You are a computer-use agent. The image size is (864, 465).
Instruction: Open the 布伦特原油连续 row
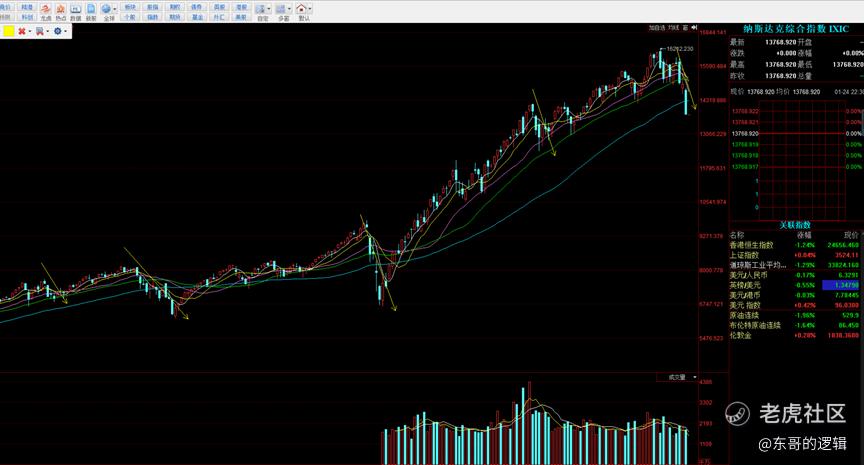click(x=795, y=325)
